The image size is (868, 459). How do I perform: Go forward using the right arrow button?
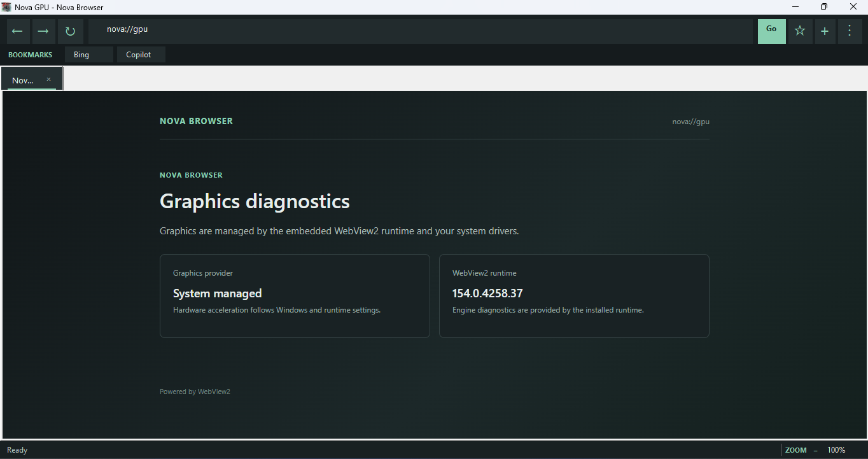(43, 31)
